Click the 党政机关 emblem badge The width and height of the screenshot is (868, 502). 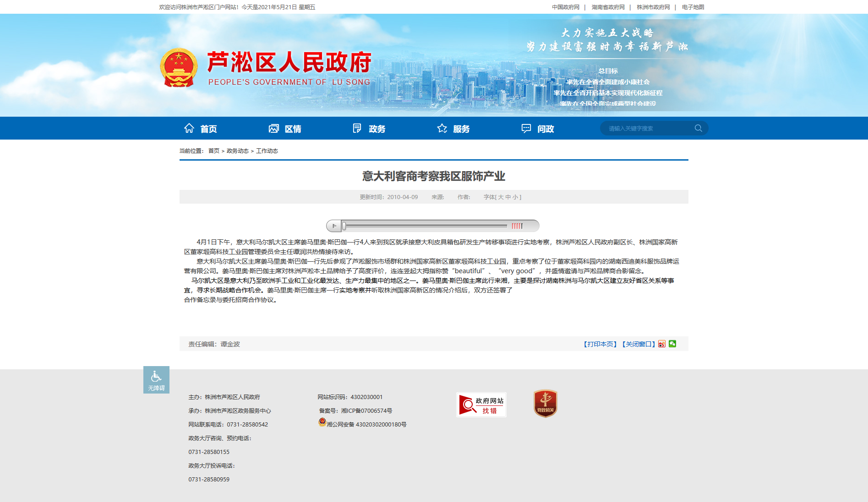[x=545, y=404]
